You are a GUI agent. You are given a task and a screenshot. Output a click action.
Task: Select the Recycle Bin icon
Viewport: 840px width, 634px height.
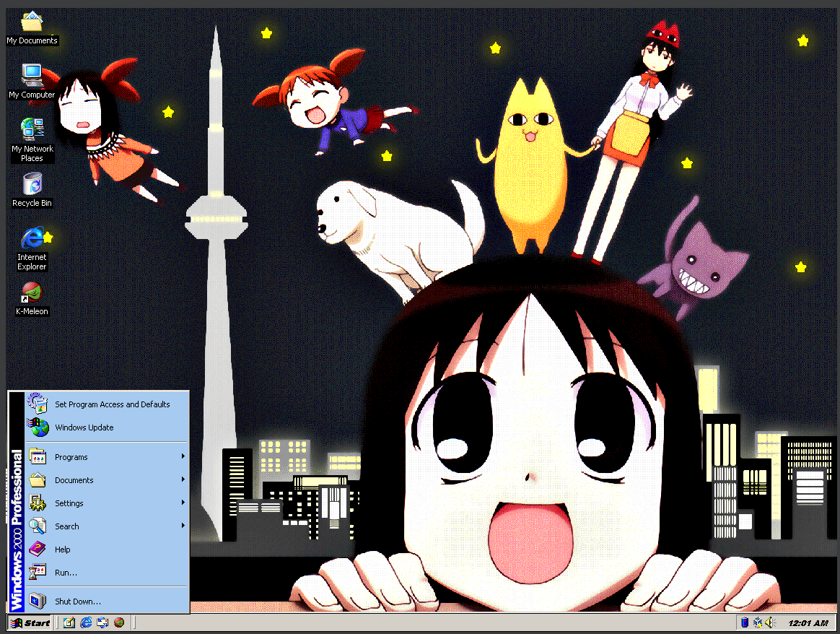(x=32, y=190)
